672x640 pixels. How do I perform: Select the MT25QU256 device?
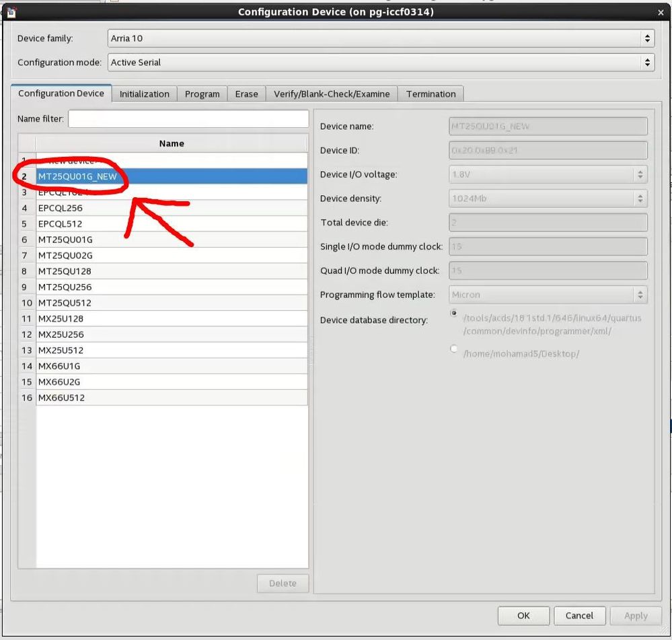[x=172, y=287]
